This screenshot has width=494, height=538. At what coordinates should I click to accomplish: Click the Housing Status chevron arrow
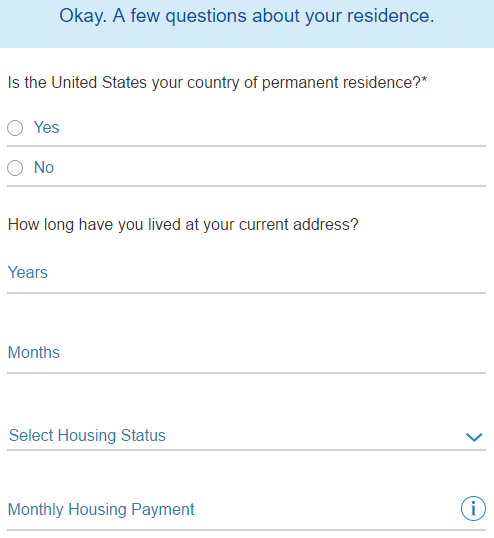[474, 437]
